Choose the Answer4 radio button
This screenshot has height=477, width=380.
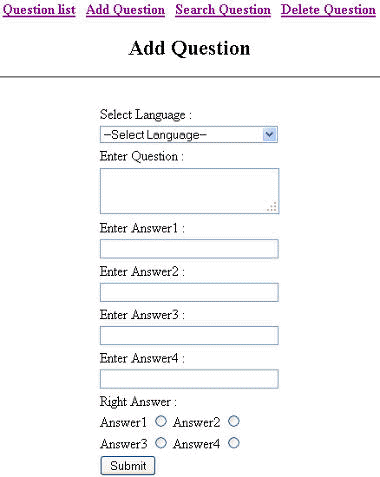tap(234, 443)
